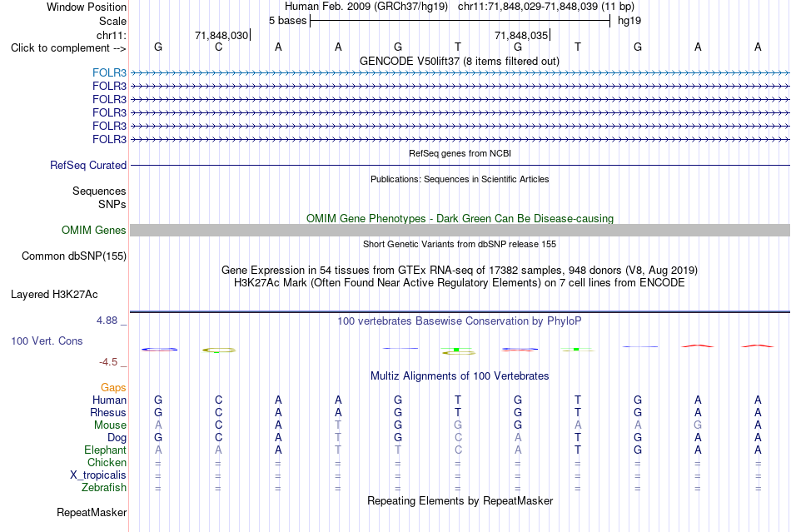Open the Common dbSNP(155) track label
The height and width of the screenshot is (532, 791).
(x=74, y=256)
